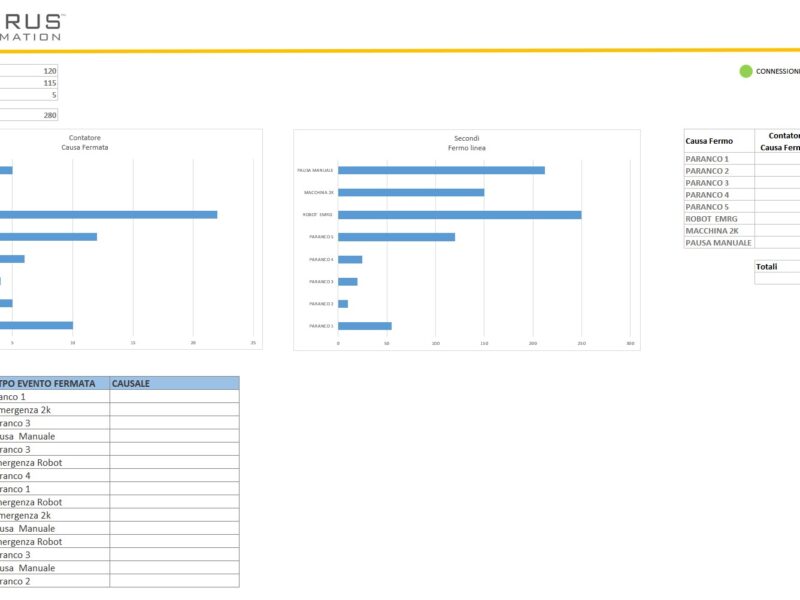Click the green connection status indicator
The height and width of the screenshot is (600, 800).
pos(745,71)
